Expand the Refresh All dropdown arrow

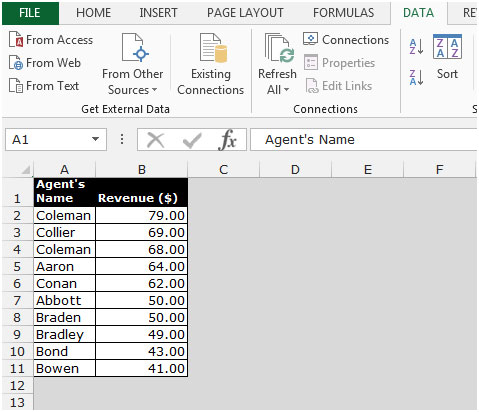(286, 90)
